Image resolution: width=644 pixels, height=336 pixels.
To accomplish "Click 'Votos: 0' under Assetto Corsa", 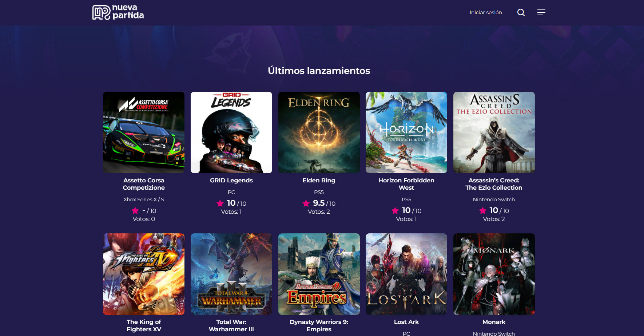I will 144,219.
